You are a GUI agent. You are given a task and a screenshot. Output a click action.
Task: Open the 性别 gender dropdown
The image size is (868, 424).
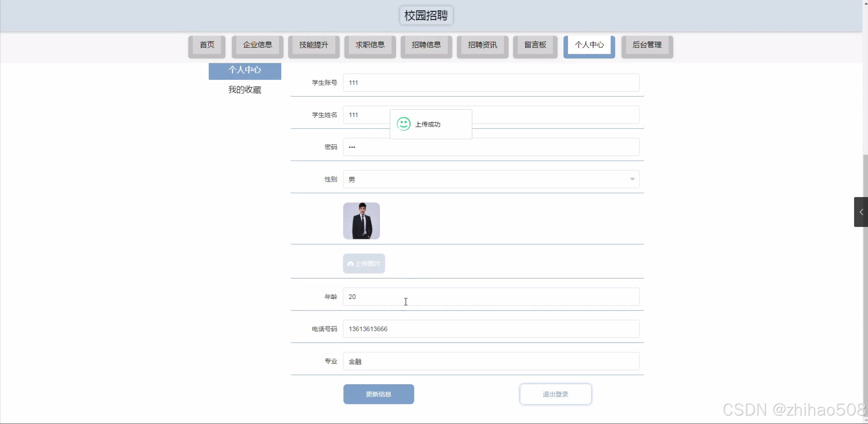491,179
